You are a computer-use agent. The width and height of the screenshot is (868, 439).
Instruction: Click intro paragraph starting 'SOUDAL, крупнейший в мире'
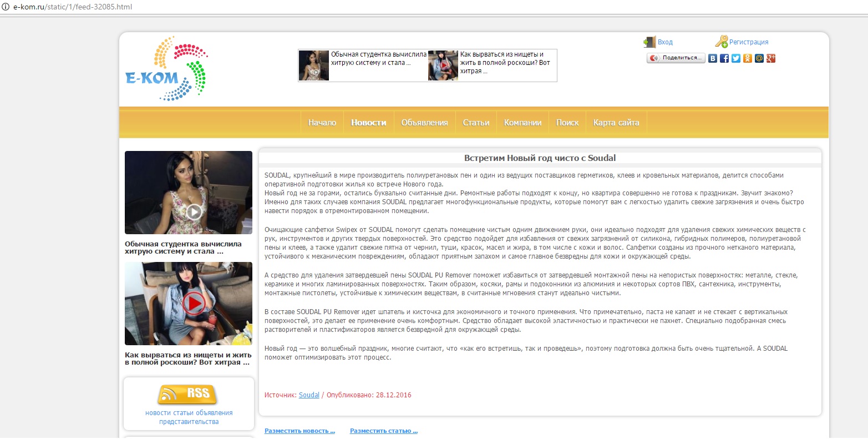pyautogui.click(x=534, y=193)
